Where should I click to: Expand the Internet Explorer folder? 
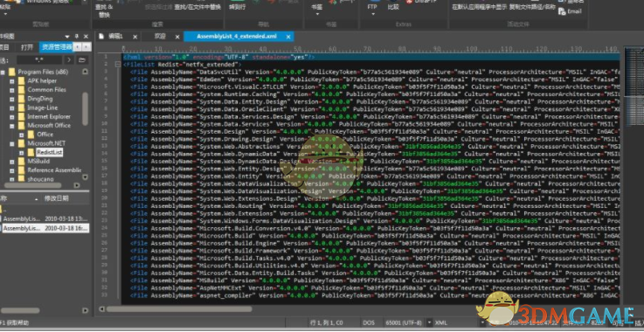coord(12,117)
